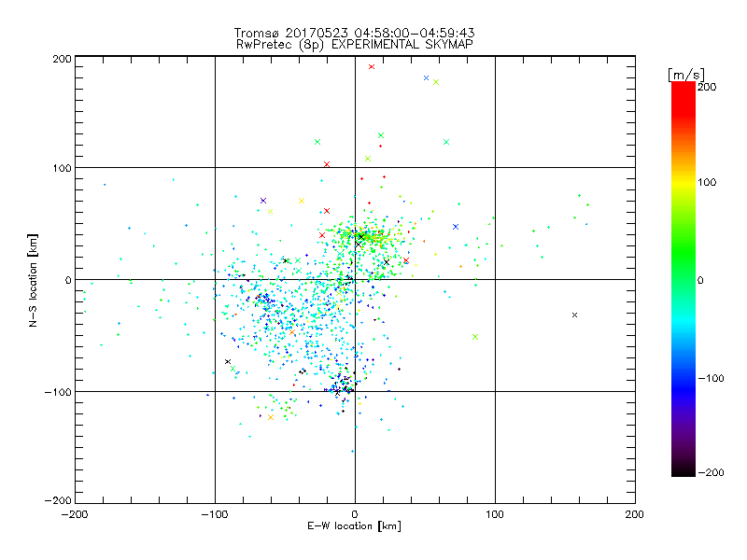
Task: Click the N-S axis tick label '100'
Action: pyautogui.click(x=62, y=168)
